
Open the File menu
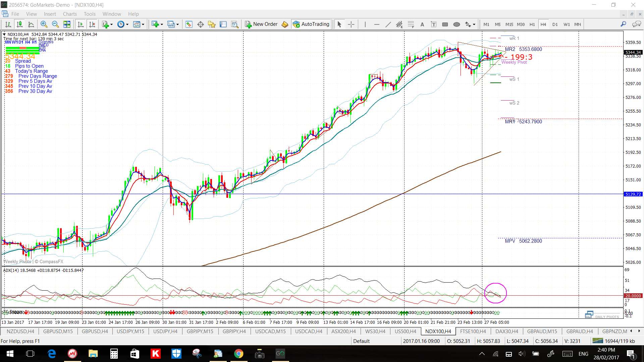coord(15,14)
